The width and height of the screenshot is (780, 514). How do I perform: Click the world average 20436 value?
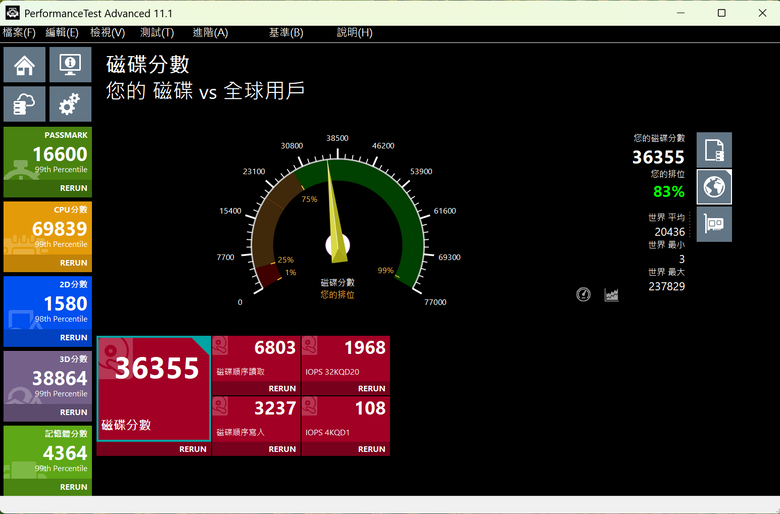tap(670, 232)
